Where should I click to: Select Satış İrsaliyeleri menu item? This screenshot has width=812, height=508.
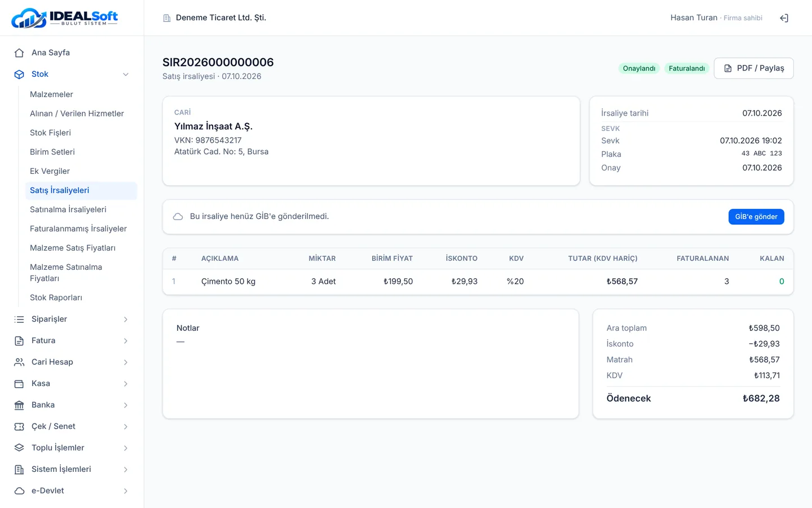click(x=81, y=190)
